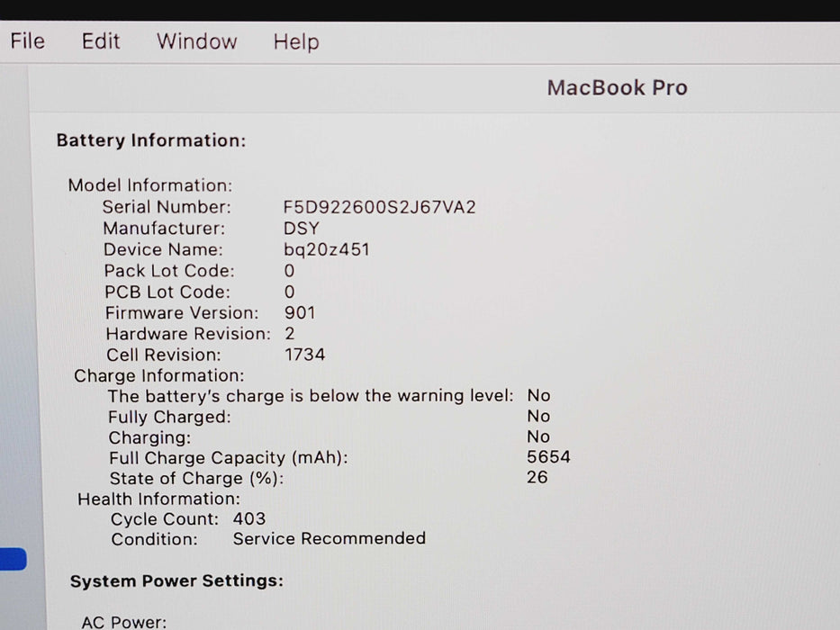Click the Manufacturer label
The height and width of the screenshot is (630, 840).
click(165, 229)
